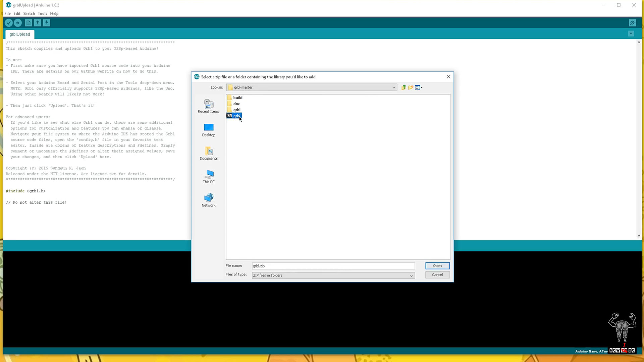Select the grbl folder in file list
The width and height of the screenshot is (644, 362).
point(237,110)
